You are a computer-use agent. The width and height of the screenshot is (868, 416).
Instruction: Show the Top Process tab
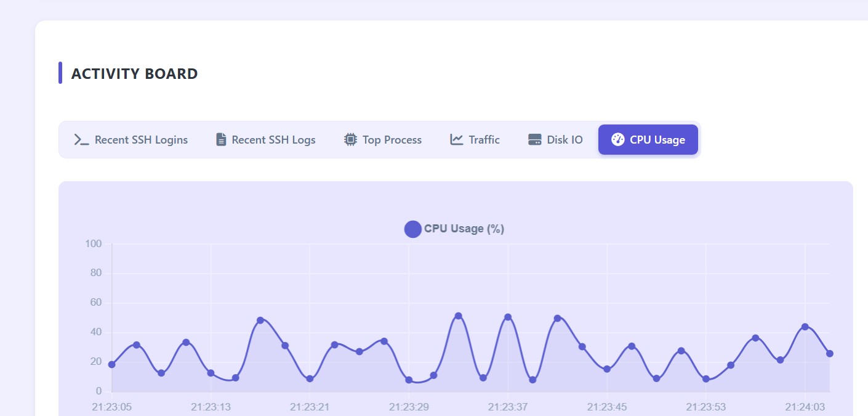(392, 140)
